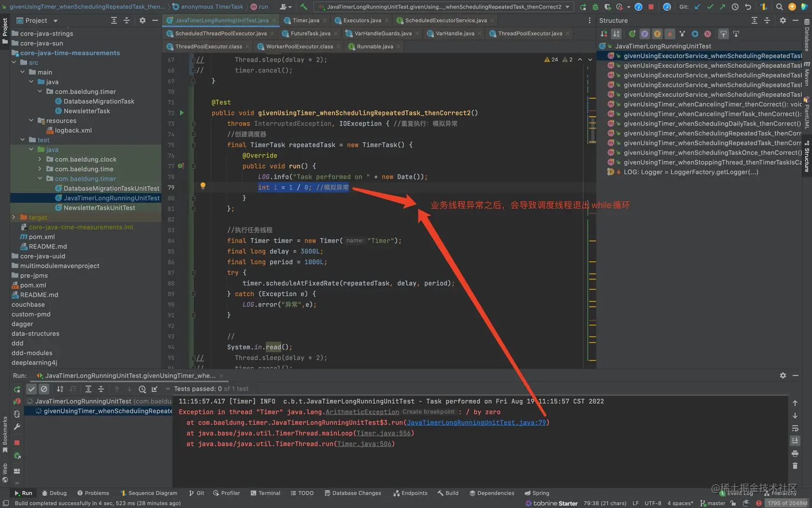Click the hammer Build Project icon
Screen dimensions: 812x508
(304, 7)
